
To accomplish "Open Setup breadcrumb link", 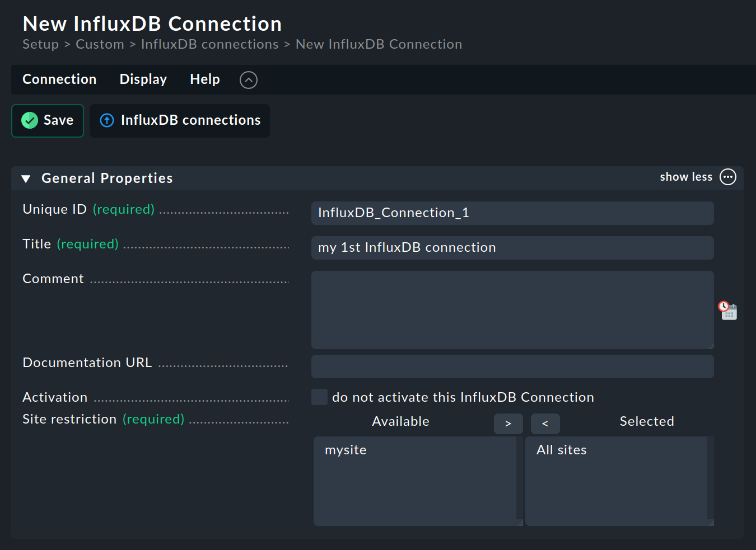I will 40,44.
